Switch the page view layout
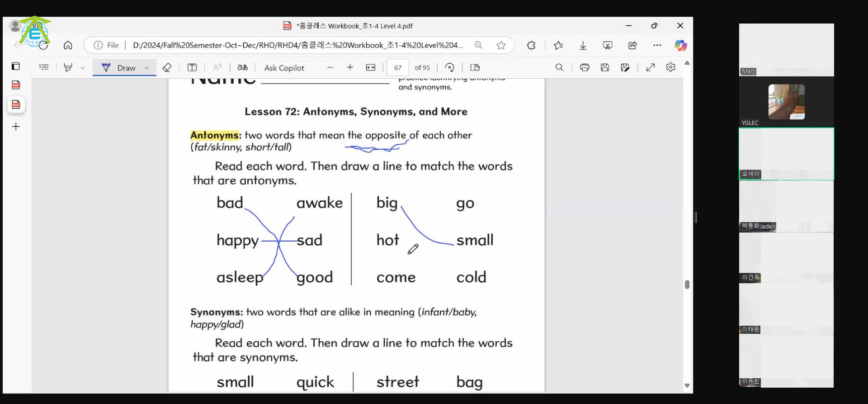This screenshot has width=868, height=404. (x=475, y=67)
